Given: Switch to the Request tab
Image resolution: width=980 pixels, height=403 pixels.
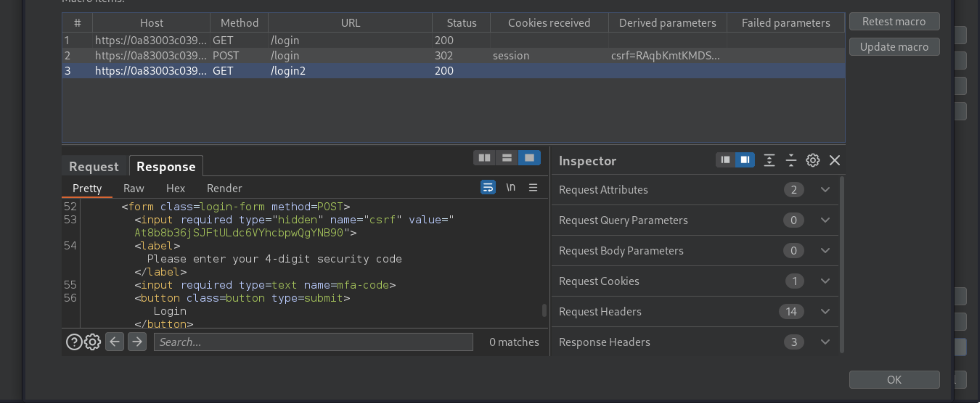Looking at the screenshot, I should [94, 167].
